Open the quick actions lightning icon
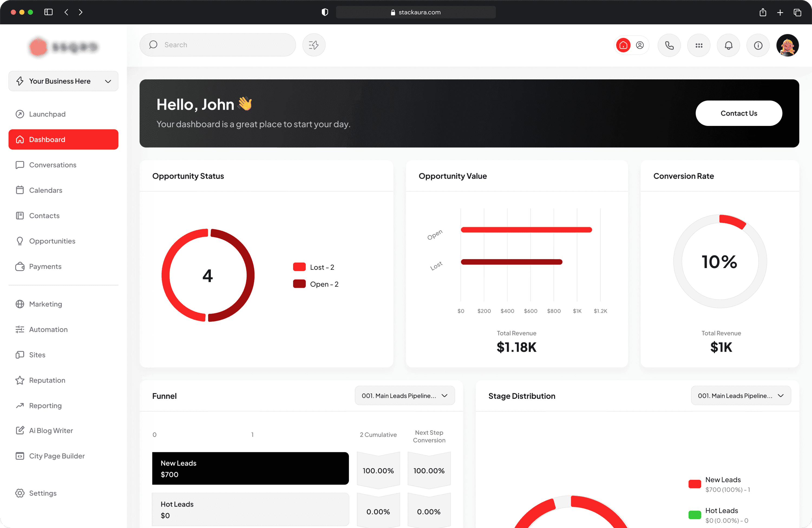 click(x=313, y=45)
